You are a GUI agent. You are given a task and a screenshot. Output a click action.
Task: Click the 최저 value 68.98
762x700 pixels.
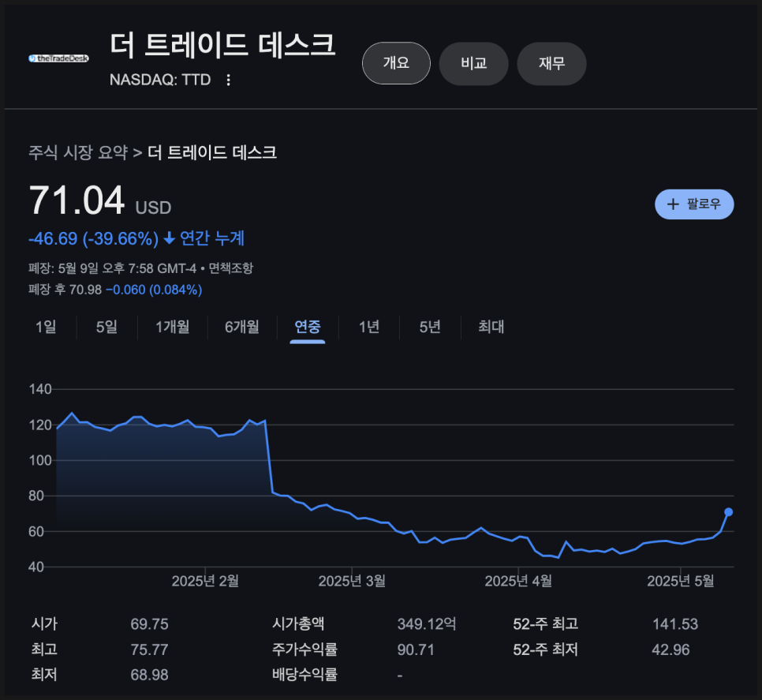tap(149, 675)
